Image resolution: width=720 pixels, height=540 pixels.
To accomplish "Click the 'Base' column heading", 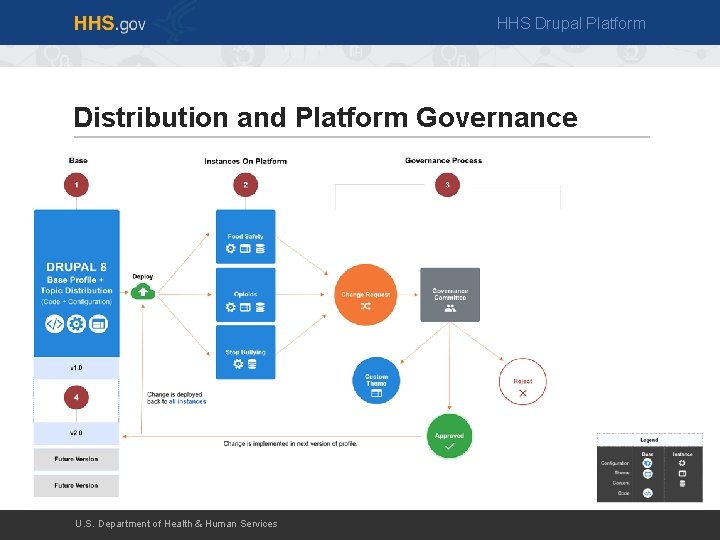I will pos(78,160).
